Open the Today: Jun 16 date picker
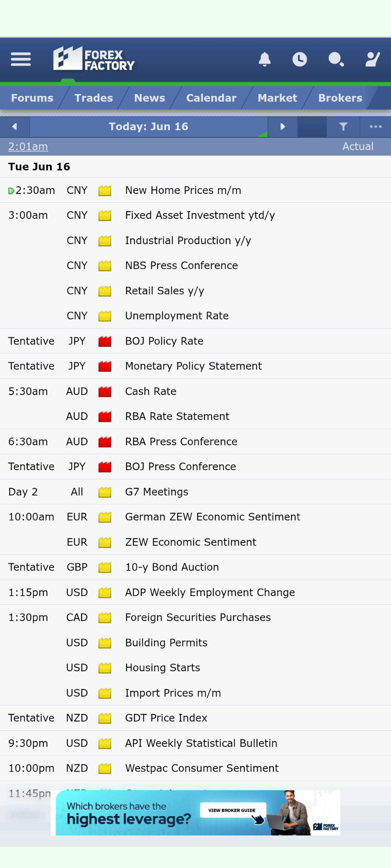The width and height of the screenshot is (391, 868). [x=148, y=127]
